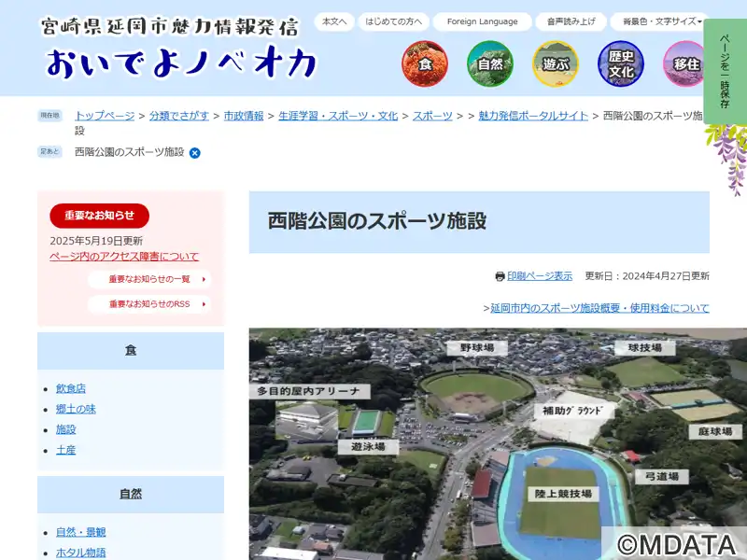Click ページを一時保存 side tab

click(725, 72)
